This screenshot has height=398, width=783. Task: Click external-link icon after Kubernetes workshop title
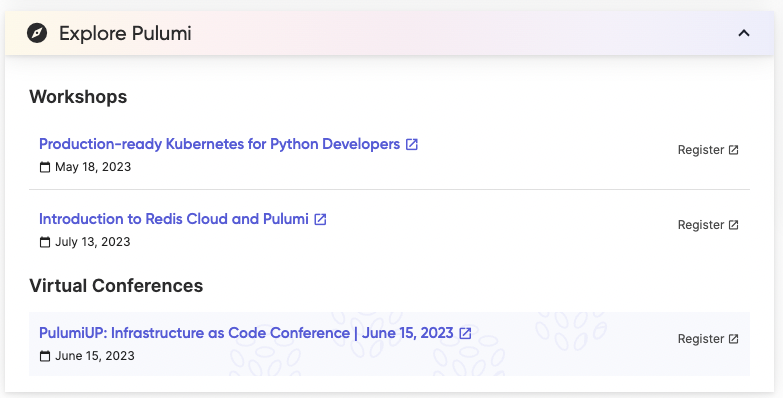coord(411,144)
